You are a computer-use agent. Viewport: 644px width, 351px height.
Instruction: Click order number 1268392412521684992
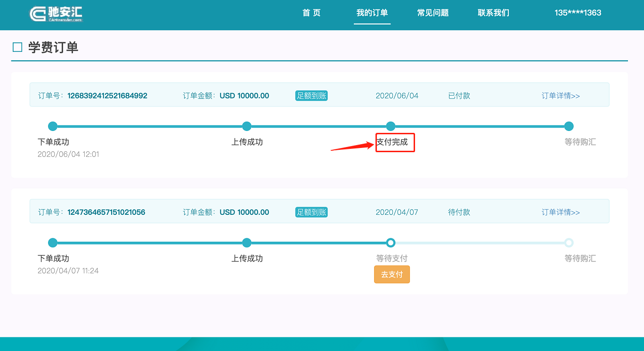[107, 96]
